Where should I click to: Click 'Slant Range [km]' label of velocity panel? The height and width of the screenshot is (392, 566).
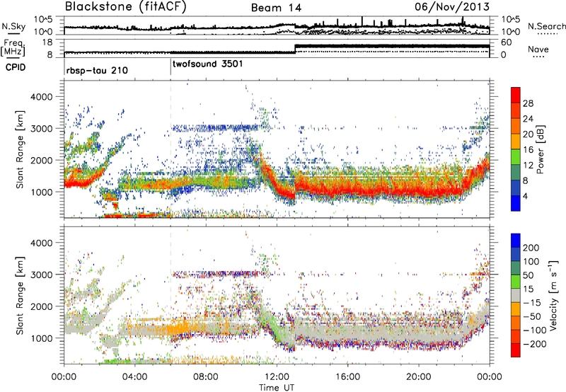click(x=20, y=296)
